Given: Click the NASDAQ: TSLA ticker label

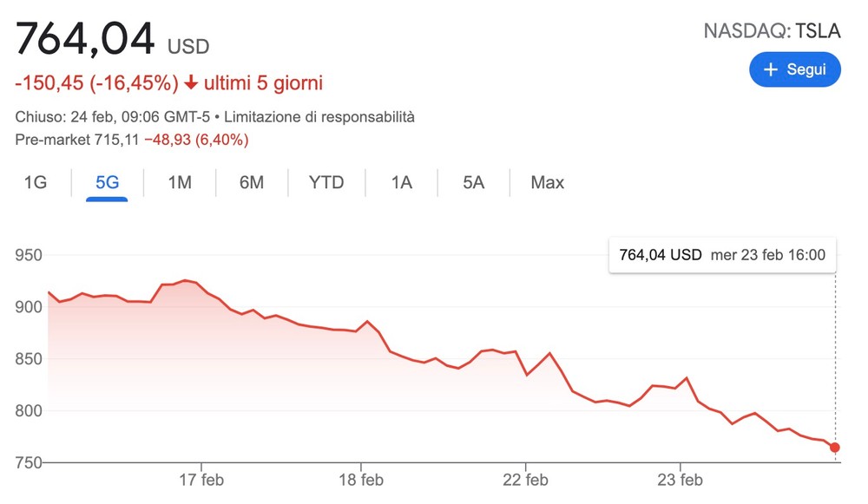Looking at the screenshot, I should 773,31.
